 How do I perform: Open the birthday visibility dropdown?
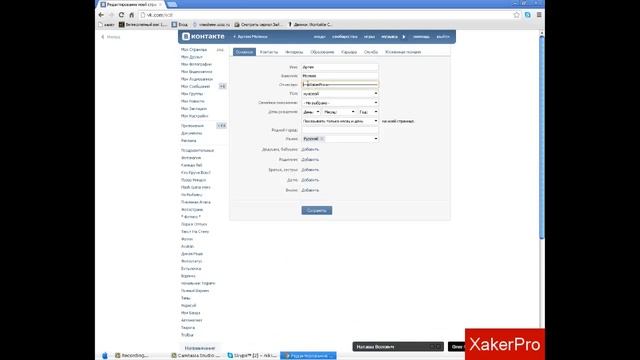point(340,121)
